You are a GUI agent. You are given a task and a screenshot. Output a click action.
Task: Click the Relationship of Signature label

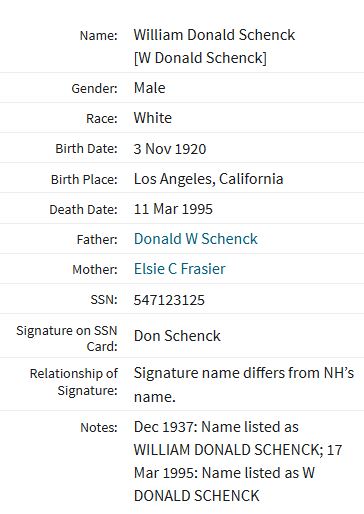pos(74,382)
